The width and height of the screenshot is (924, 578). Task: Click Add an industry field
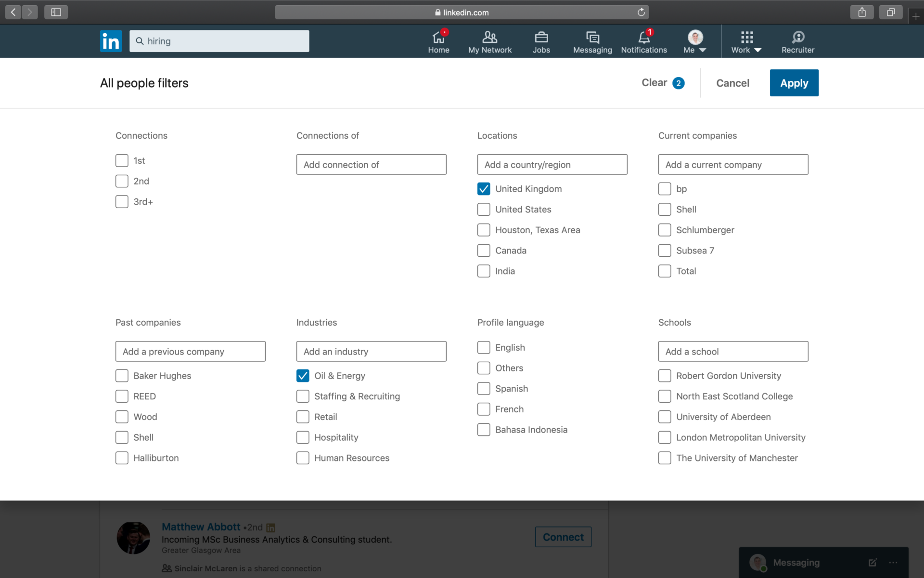[371, 352]
